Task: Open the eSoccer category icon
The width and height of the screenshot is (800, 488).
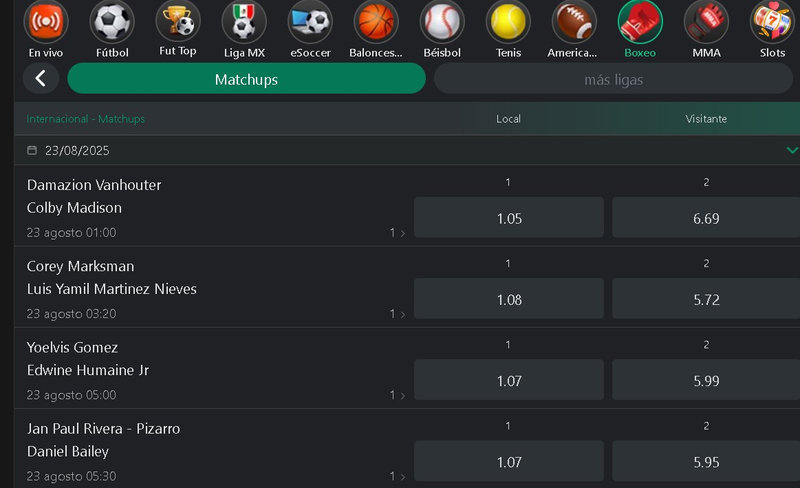Action: click(x=310, y=21)
